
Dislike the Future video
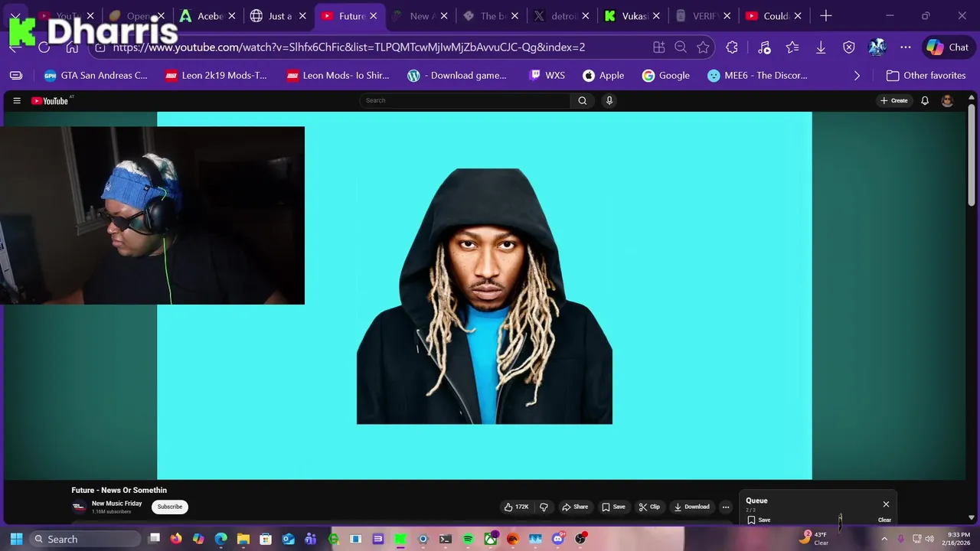(544, 507)
